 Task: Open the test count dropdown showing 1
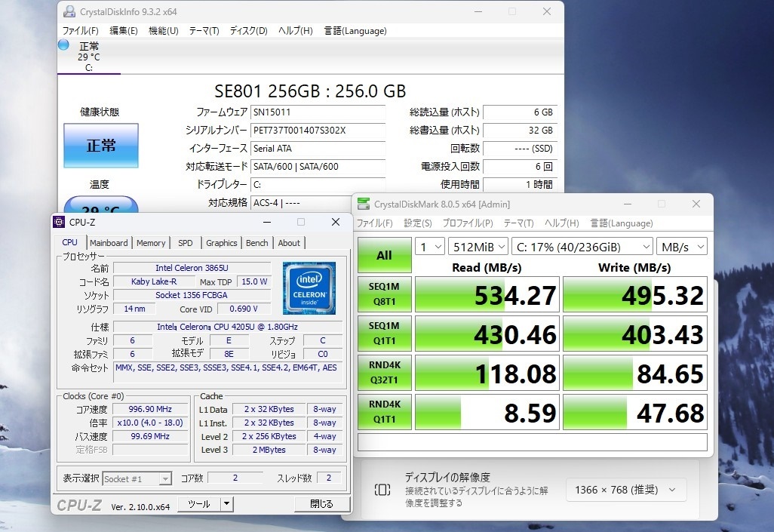tap(430, 247)
